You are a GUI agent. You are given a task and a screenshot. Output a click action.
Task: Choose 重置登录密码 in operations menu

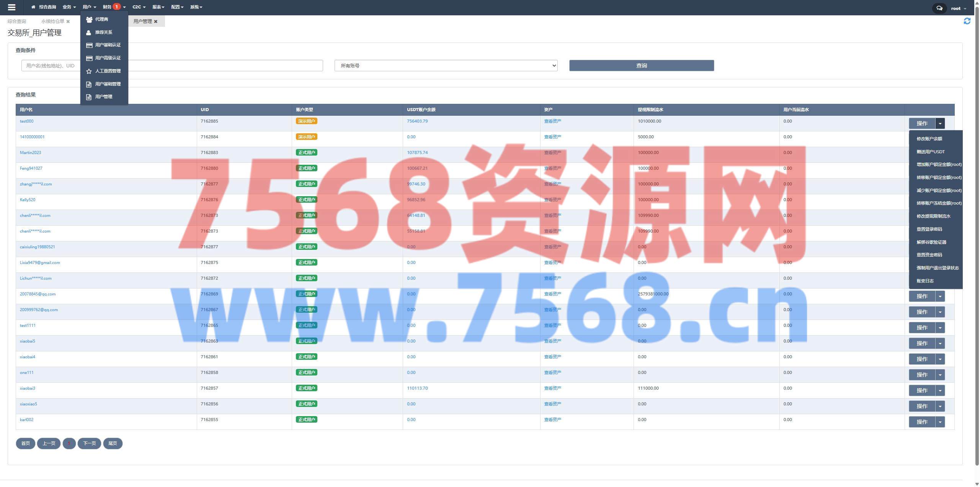(929, 229)
